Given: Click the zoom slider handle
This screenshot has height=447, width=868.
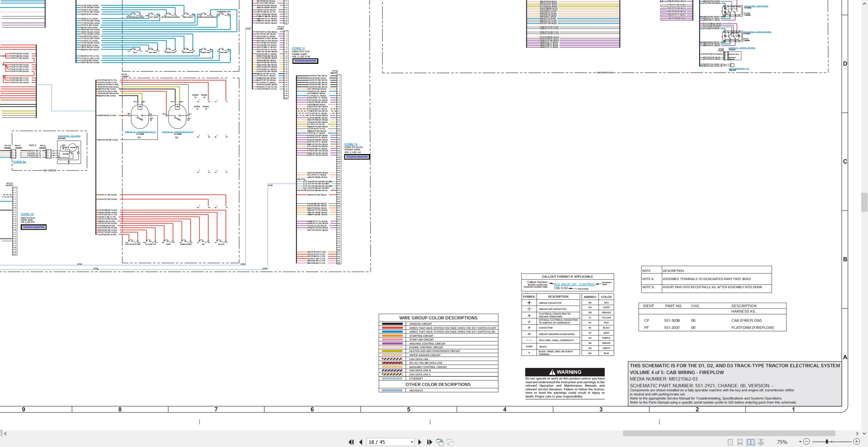Looking at the screenshot, I should click(x=827, y=442).
